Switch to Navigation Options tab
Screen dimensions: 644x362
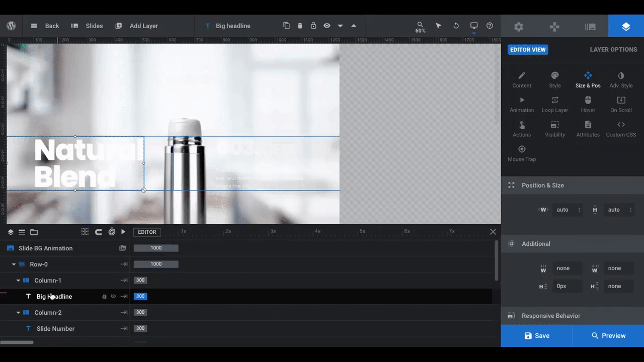tap(554, 27)
